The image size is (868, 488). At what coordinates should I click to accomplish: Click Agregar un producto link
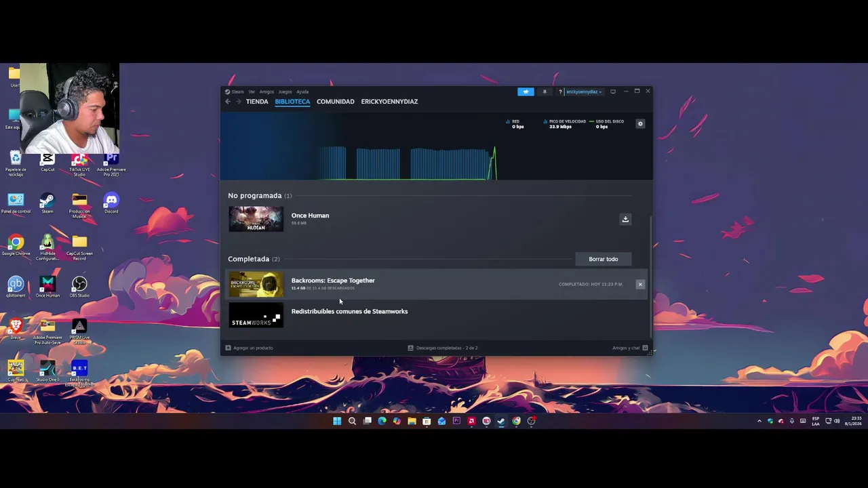click(253, 348)
